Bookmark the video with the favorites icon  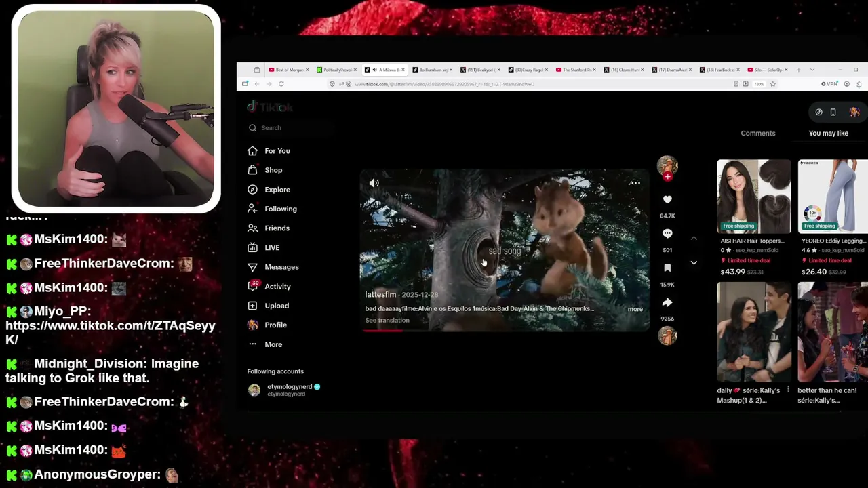pyautogui.click(x=667, y=268)
